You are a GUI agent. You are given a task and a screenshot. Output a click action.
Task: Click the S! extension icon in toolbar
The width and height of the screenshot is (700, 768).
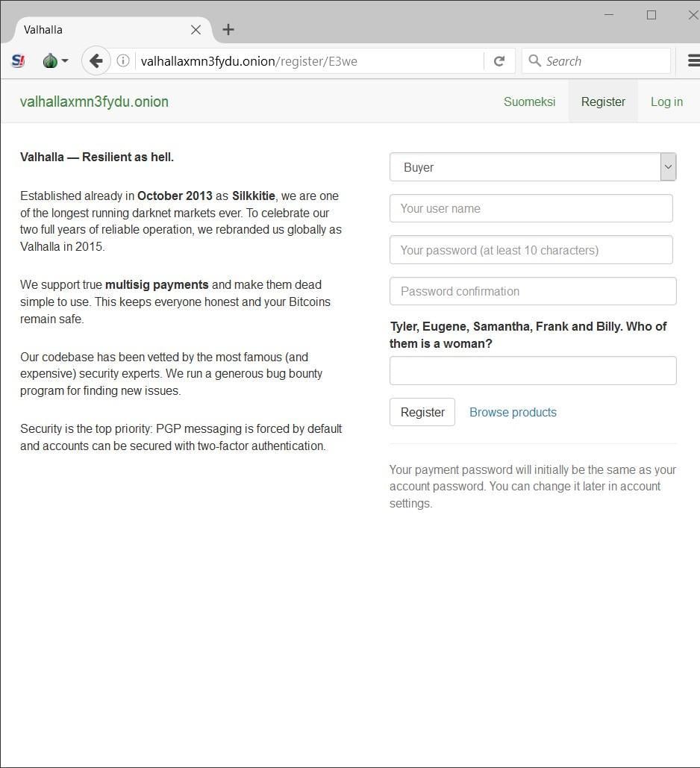pyautogui.click(x=18, y=60)
